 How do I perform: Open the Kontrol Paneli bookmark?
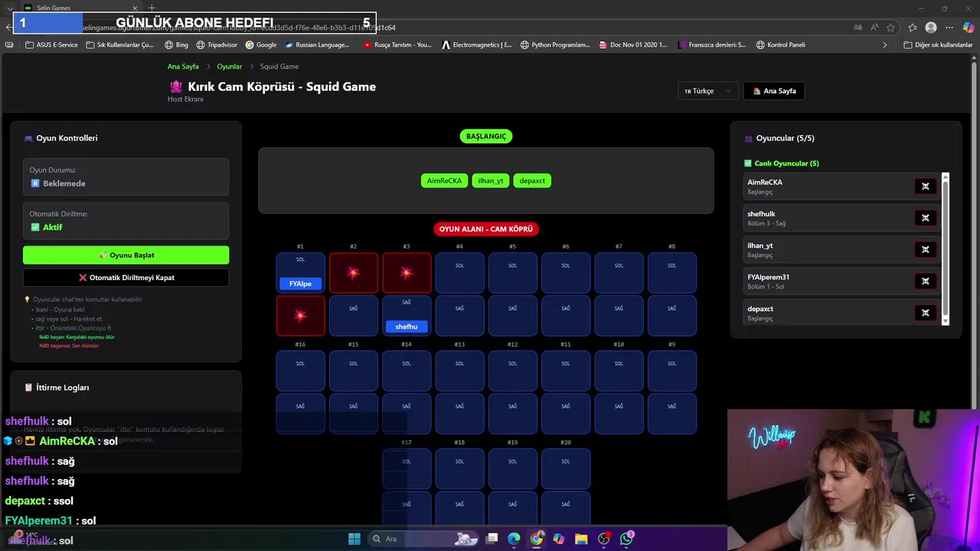pyautogui.click(x=780, y=45)
